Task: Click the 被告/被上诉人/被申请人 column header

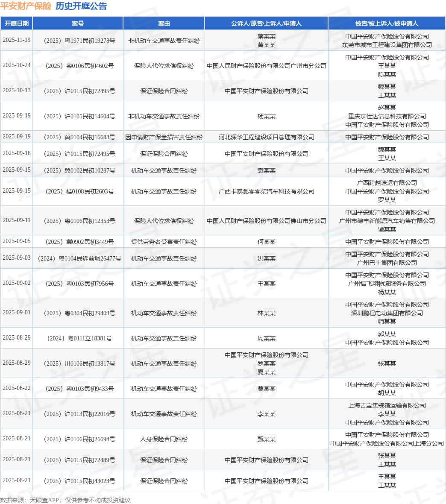Action: [x=387, y=23]
